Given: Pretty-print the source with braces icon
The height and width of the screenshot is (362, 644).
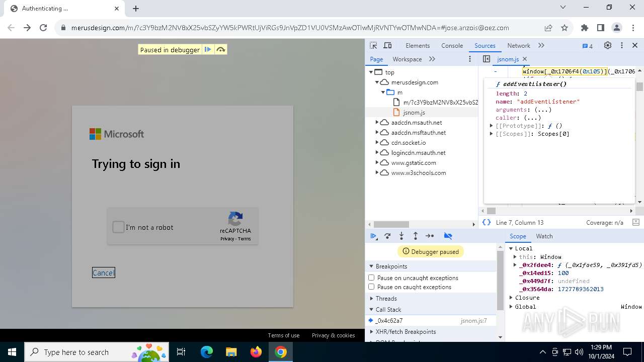Looking at the screenshot, I should coord(487,222).
